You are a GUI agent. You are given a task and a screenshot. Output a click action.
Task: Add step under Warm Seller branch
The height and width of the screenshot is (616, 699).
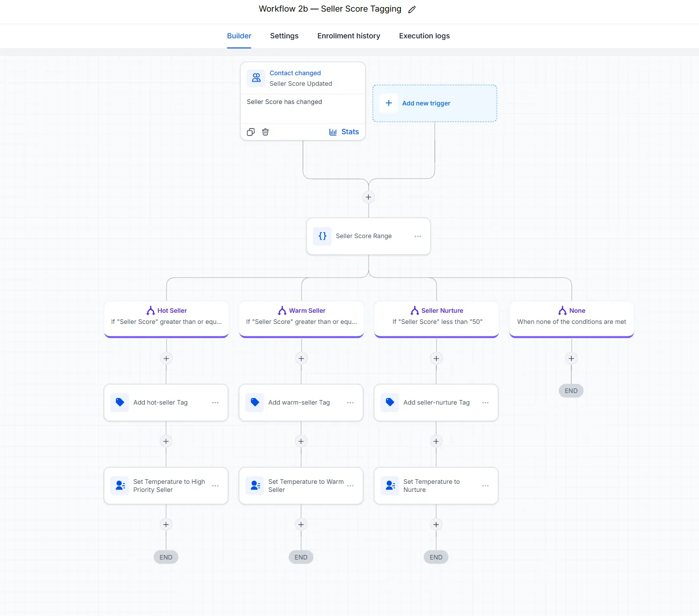(302, 359)
